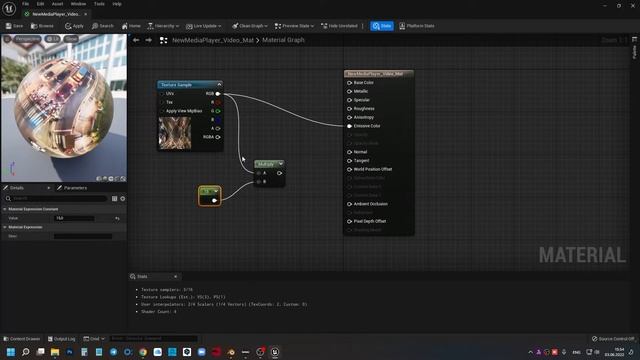This screenshot has height=360, width=640.
Task: Click NewMediaPlayer_Video_Mat breadcrumb
Action: 213,40
